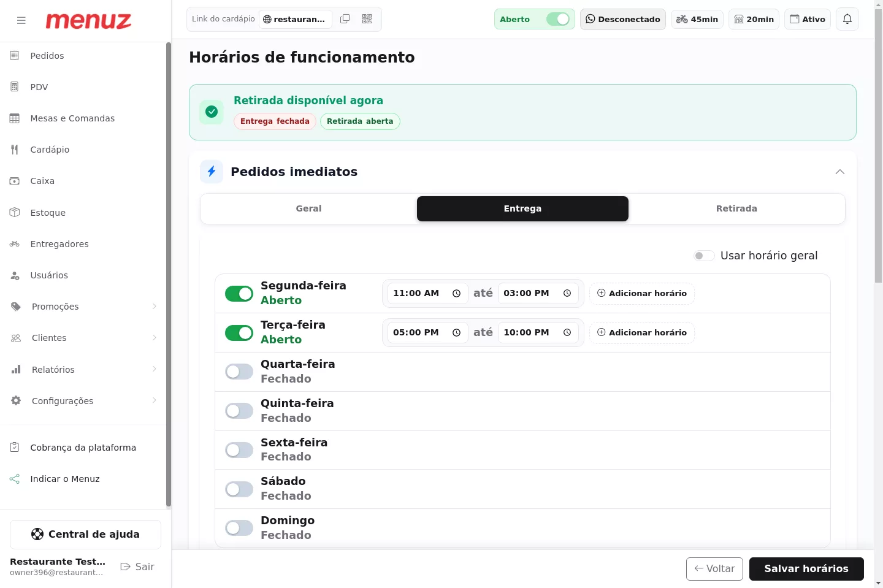Expand the Configurações submenu chevron
This screenshot has height=588, width=883.
pos(155,400)
